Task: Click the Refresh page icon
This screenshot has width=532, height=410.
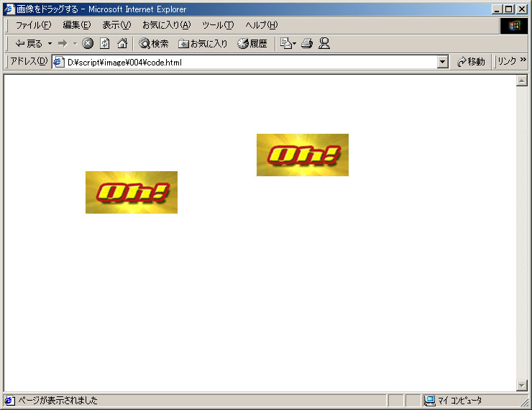Action: tap(105, 43)
